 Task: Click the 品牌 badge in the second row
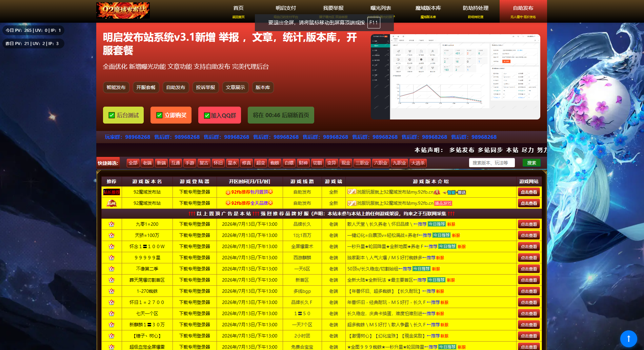112,203
